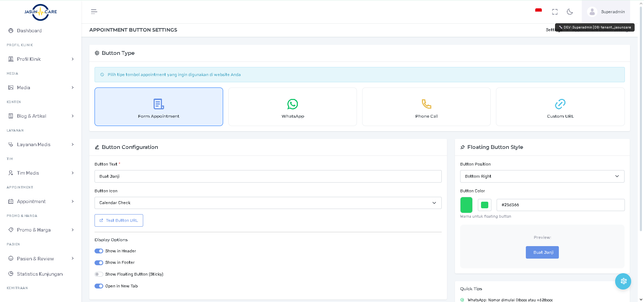Expand the Profil Klinik sidebar menu
Screen dimensions: 644x302
pos(41,59)
